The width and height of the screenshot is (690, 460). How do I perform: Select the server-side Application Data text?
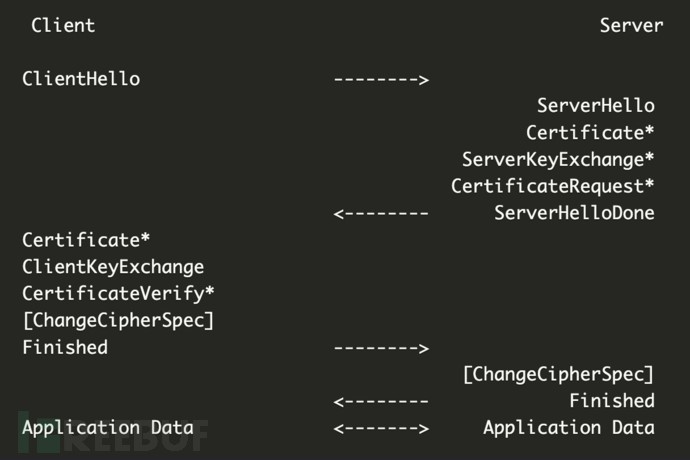tap(568, 428)
